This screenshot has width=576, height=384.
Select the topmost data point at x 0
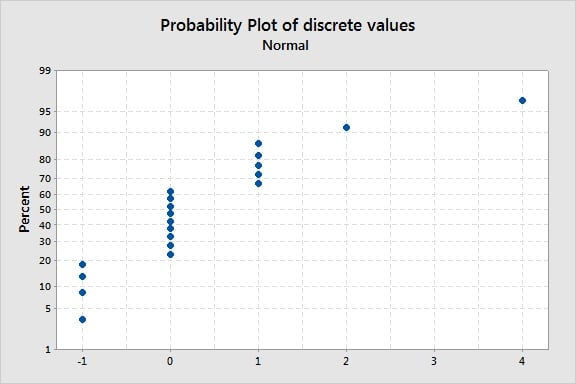coord(170,191)
